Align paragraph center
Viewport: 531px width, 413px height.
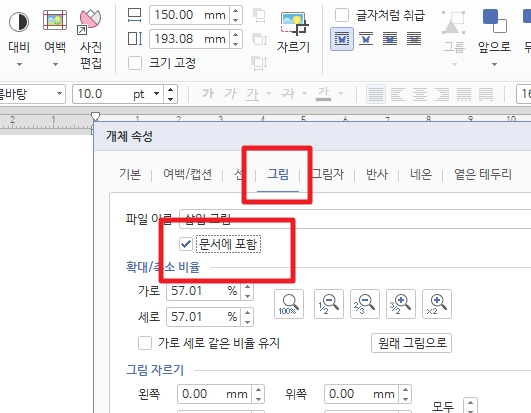click(x=420, y=94)
